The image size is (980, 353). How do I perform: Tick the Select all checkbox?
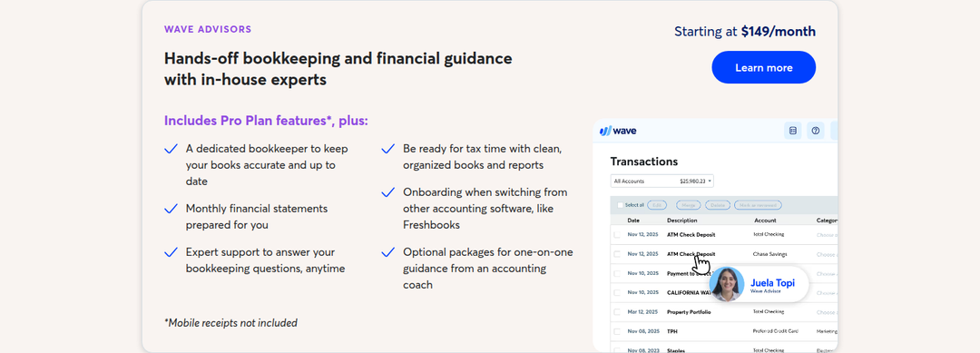tap(620, 205)
